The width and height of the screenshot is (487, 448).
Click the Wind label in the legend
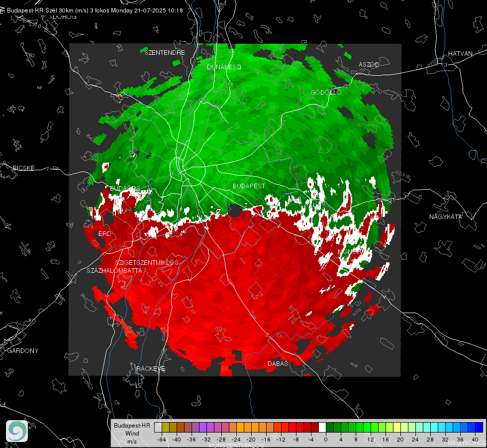(132, 434)
